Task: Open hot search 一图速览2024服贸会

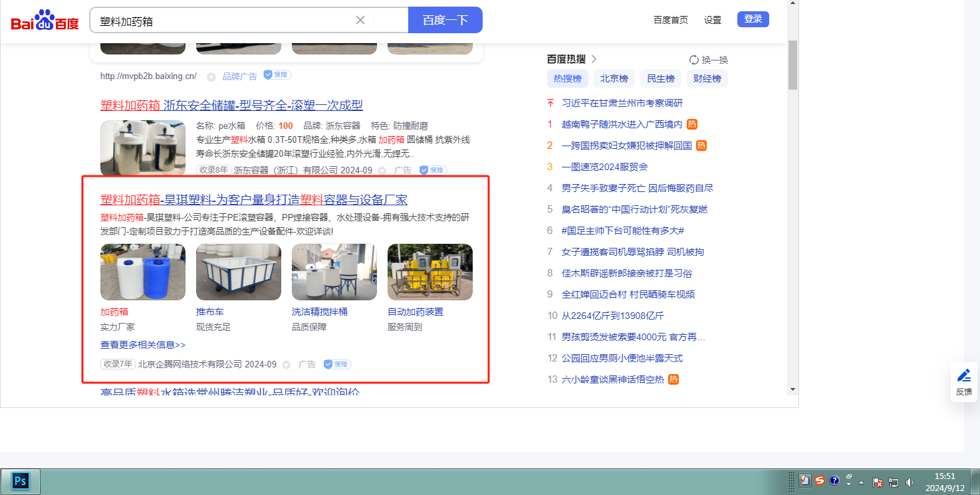Action: (x=604, y=167)
